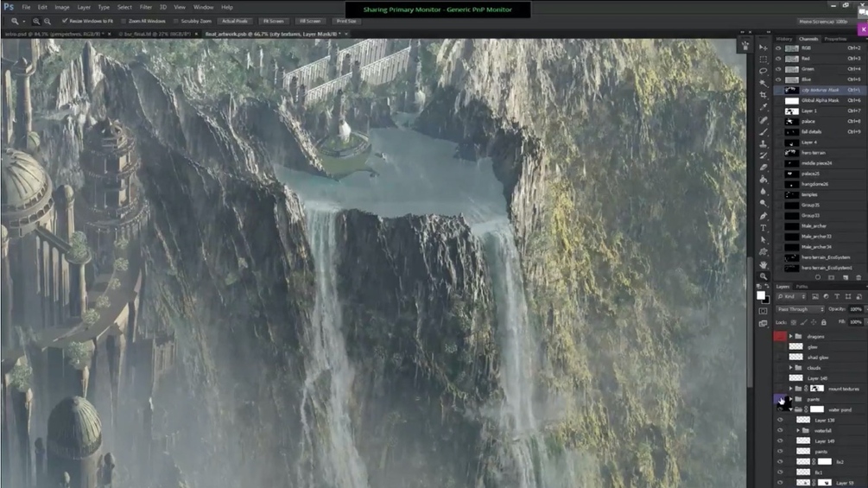Switch to the History tab
The height and width of the screenshot is (488, 868).
[x=784, y=39]
